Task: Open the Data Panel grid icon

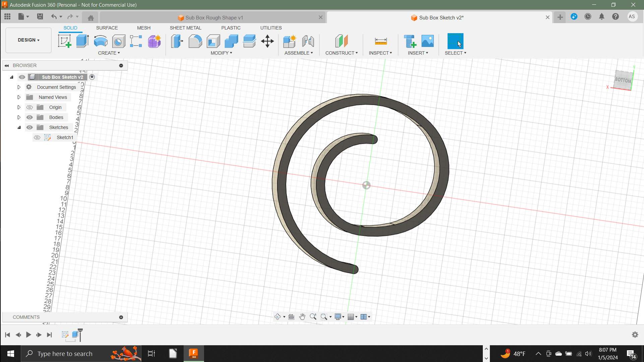Action: (7, 16)
